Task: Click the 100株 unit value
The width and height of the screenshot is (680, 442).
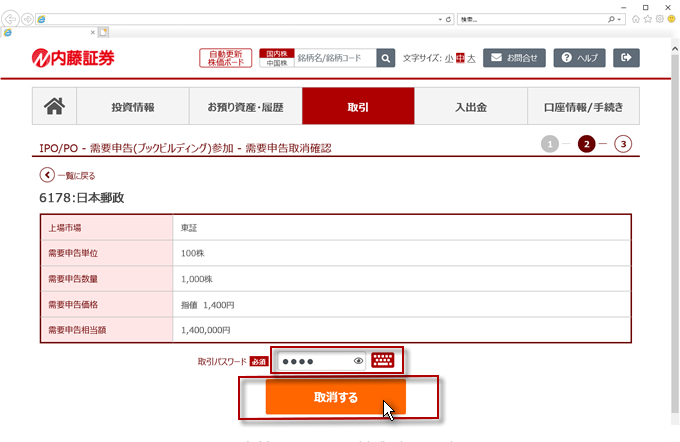Action: click(x=193, y=253)
